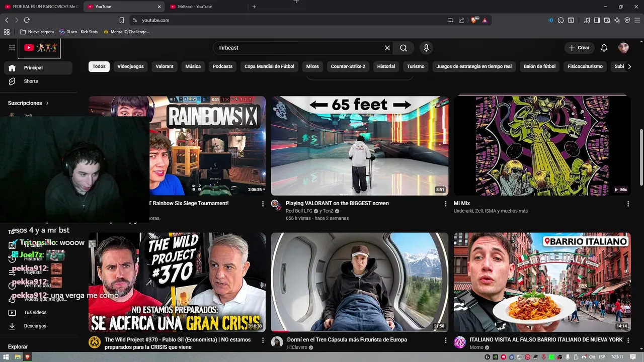
Task: Select the Videojuegos filter chip
Action: point(130,66)
